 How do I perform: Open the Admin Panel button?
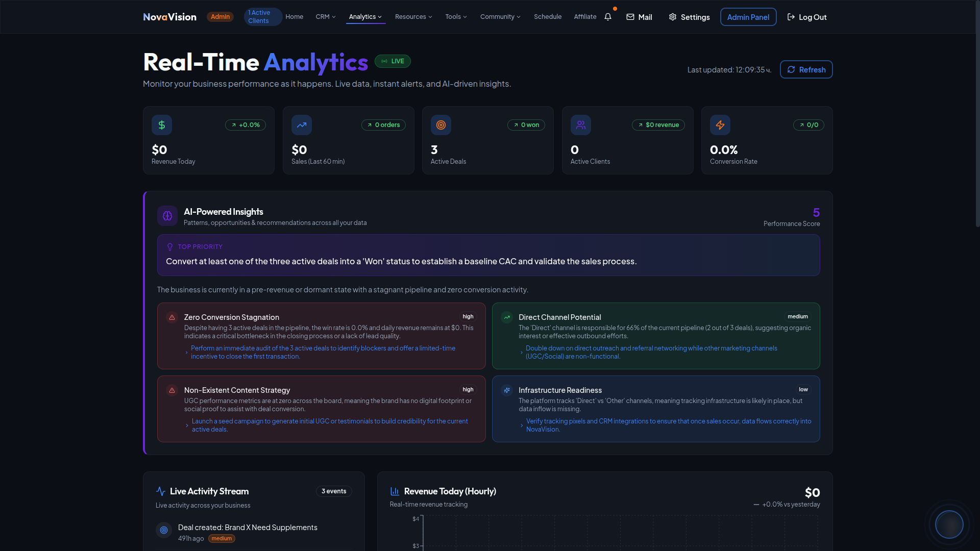pyautogui.click(x=748, y=17)
